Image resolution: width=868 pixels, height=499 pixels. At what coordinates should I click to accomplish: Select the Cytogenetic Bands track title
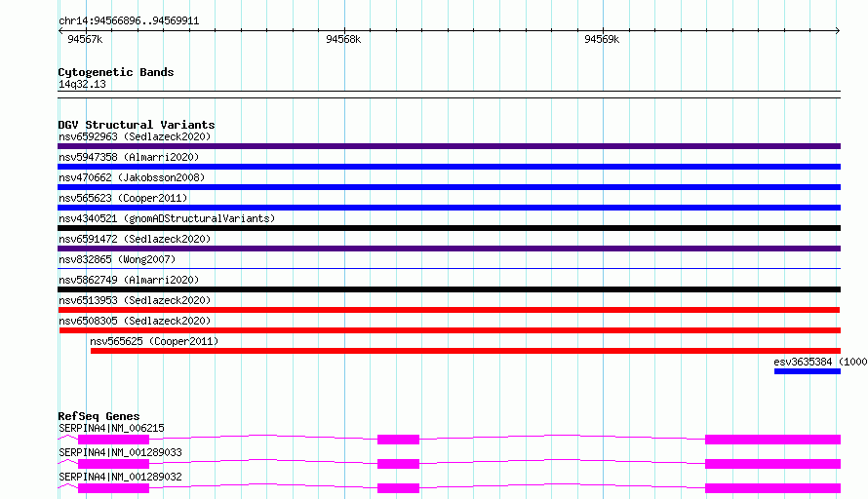tap(116, 72)
